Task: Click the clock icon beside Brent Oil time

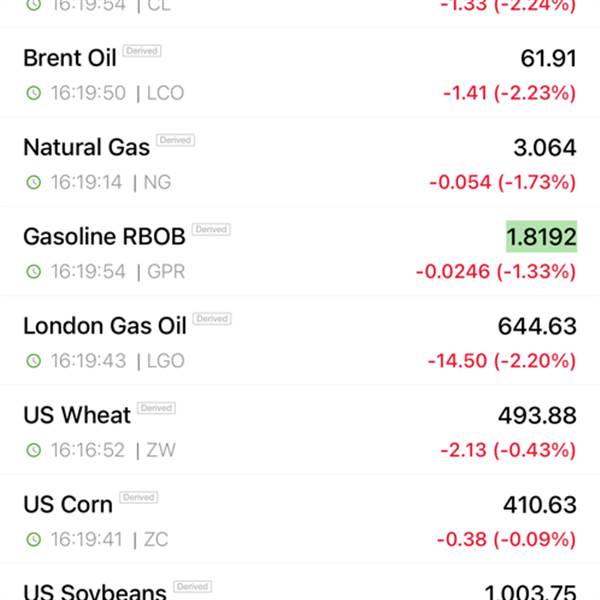Action: click(33, 93)
